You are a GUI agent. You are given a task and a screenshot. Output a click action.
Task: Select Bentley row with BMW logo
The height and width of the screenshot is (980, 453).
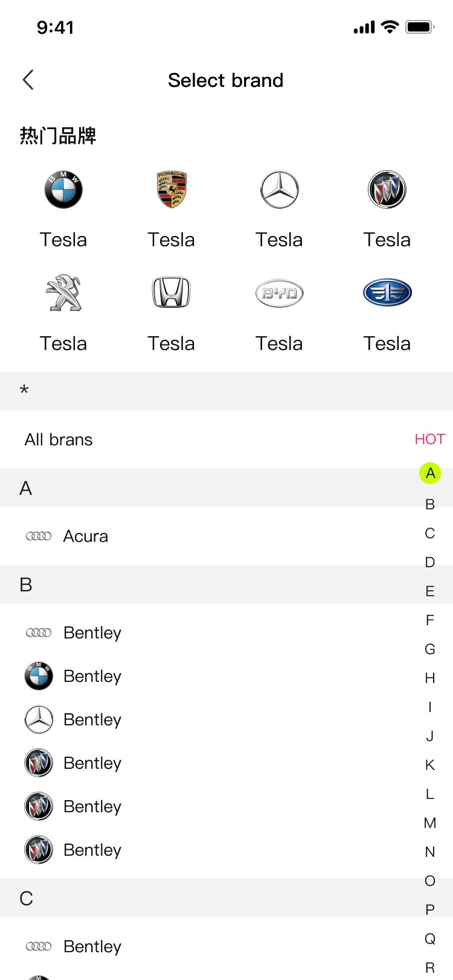pos(92,676)
